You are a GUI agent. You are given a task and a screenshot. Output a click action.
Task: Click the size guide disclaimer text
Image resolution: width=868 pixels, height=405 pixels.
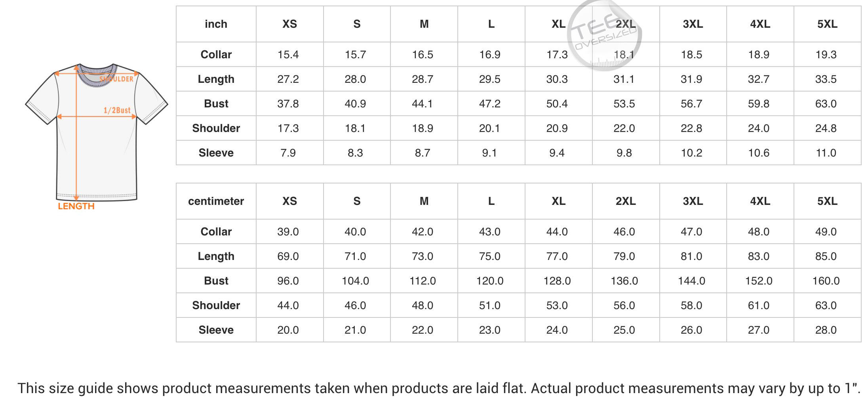(439, 388)
